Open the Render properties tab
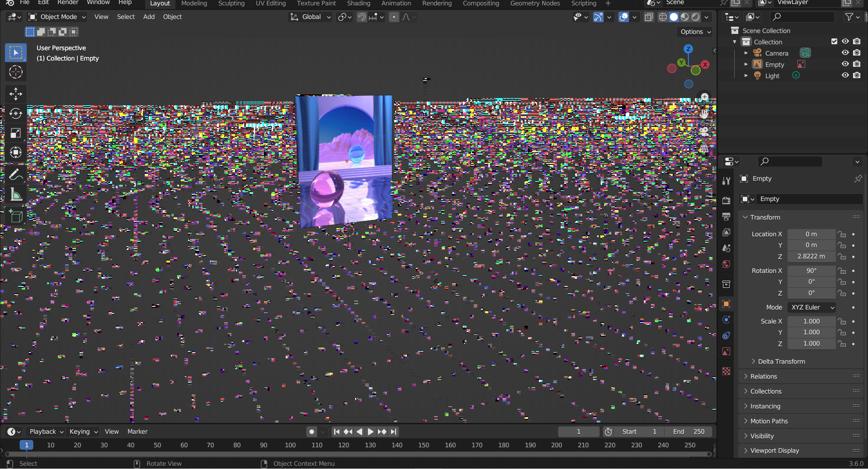This screenshot has height=469, width=868. tap(726, 201)
